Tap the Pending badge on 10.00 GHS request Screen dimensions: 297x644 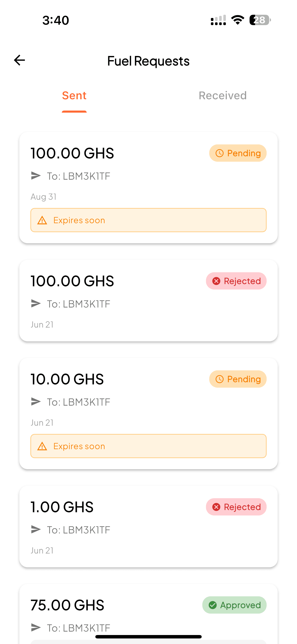238,379
